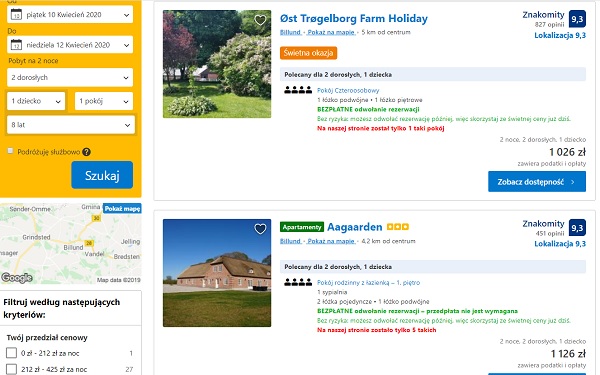Image resolution: width=600 pixels, height=375 pixels.
Task: Save Øst Trøgelborg Farm Holiday with heart icon
Action: click(260, 20)
